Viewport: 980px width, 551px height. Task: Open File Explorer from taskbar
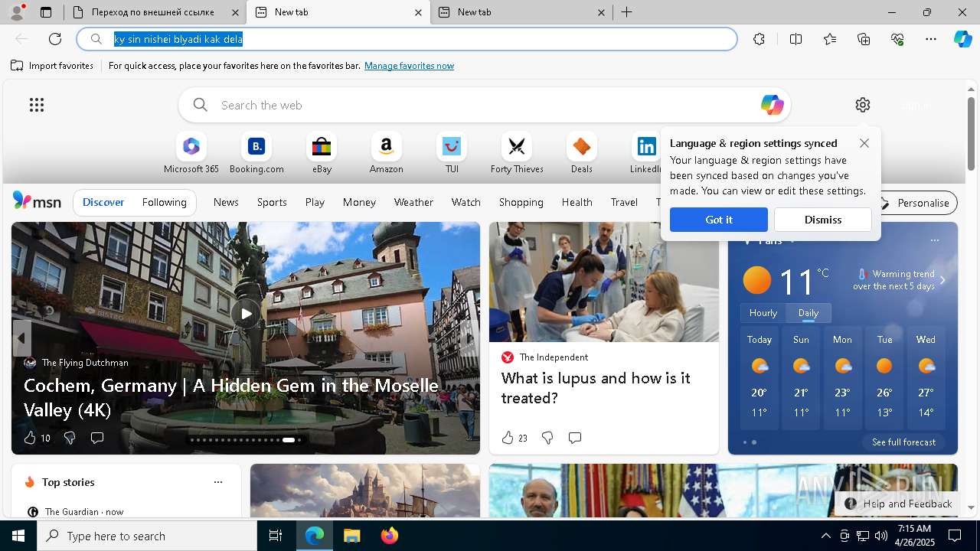pos(352,536)
